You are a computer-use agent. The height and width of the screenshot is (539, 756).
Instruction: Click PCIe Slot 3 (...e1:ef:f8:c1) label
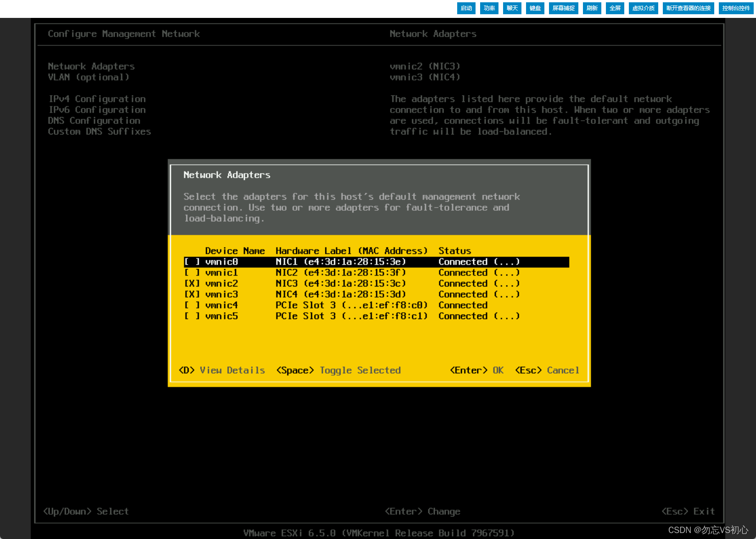point(352,316)
